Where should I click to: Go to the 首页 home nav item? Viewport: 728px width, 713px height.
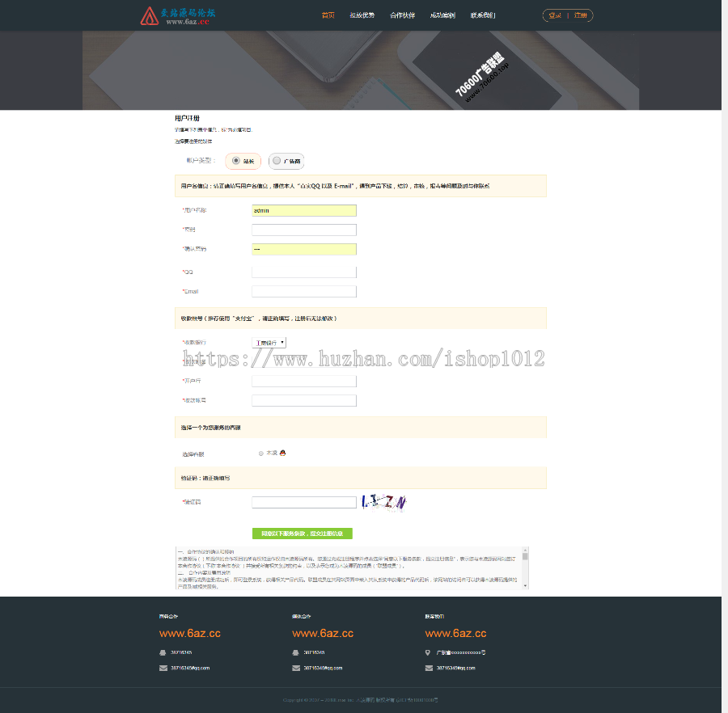(328, 15)
